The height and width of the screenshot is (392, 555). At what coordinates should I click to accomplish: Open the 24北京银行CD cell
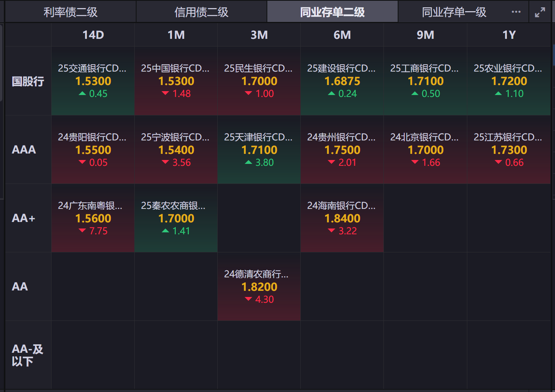click(x=425, y=150)
